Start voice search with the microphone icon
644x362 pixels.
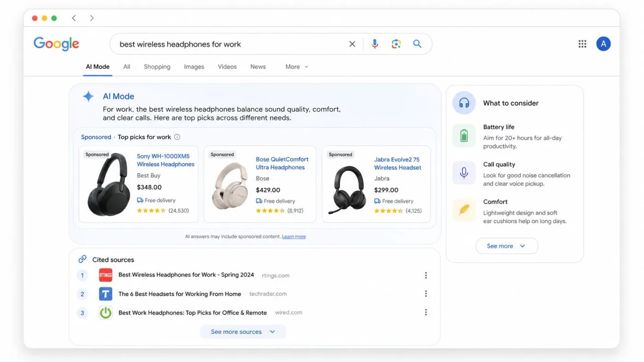tap(375, 44)
